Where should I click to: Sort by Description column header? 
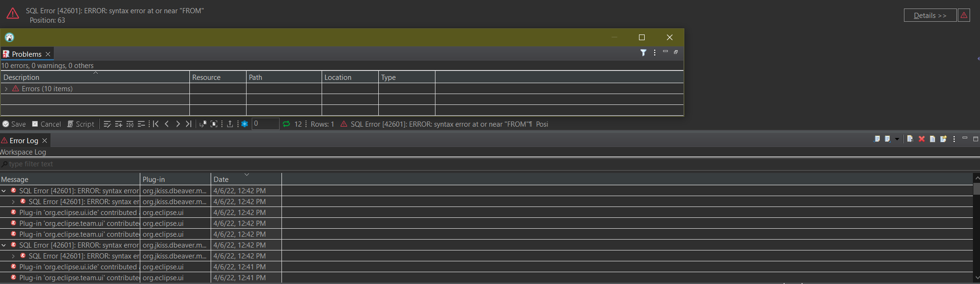click(95, 77)
